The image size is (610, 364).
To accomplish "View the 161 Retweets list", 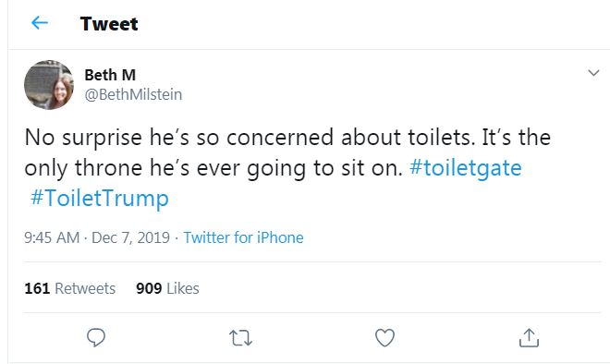I will tap(70, 288).
